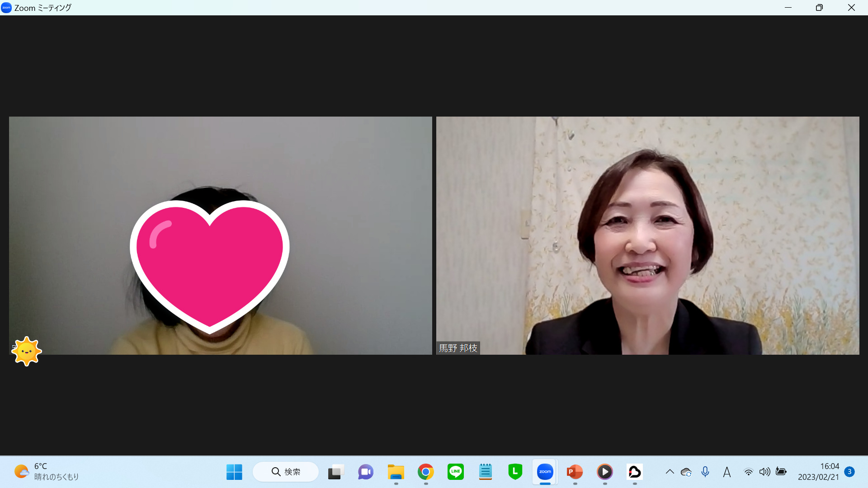Screen dimensions: 868x488
Task: Open LINE from the taskbar
Action: 455,472
